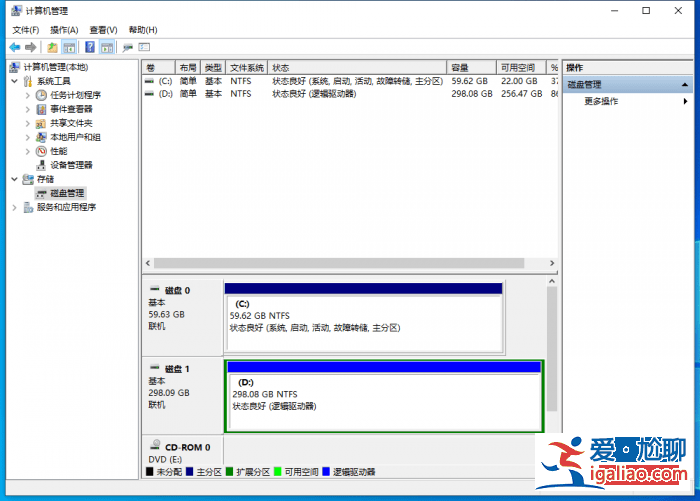Screen dimensions: 700x501
Task: Sort by the 文件系统 column header
Action: [247, 67]
